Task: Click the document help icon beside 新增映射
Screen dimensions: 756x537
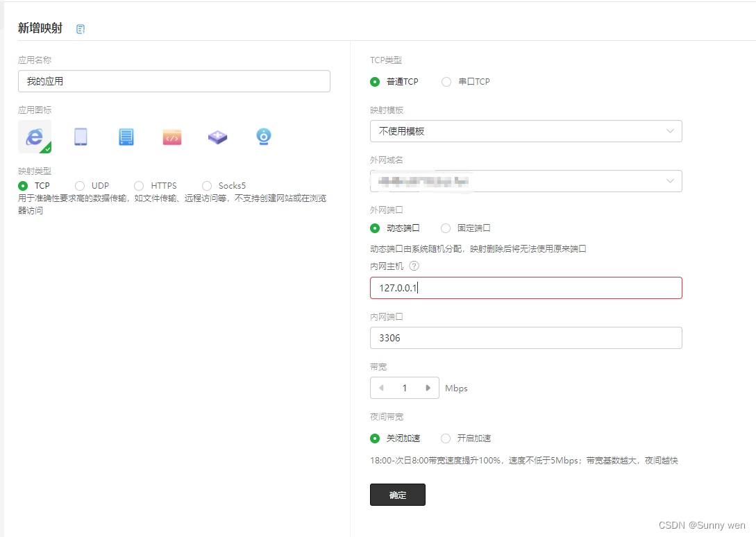Action: (x=81, y=29)
